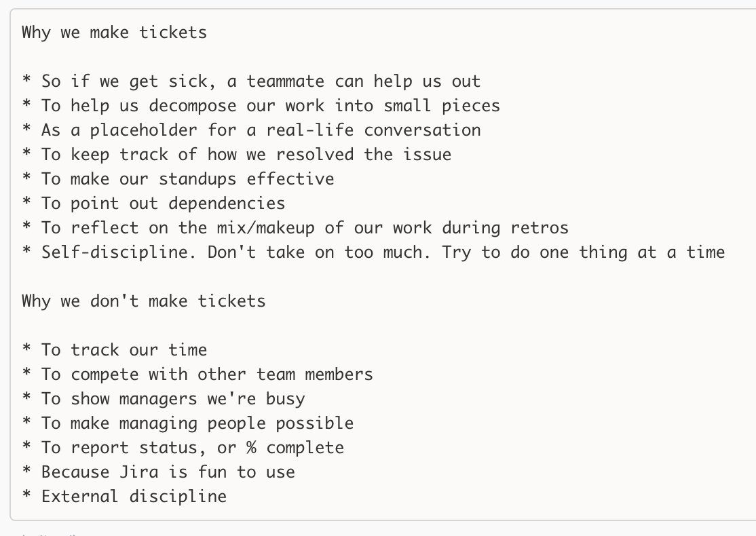
Task: Click the 'Self-discipline' line
Action: pos(373,252)
